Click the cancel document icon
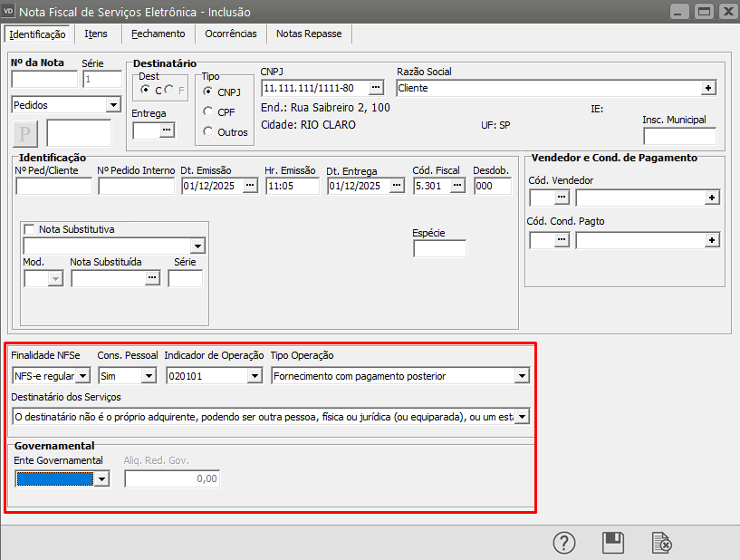The height and width of the screenshot is (560, 740). tap(662, 543)
